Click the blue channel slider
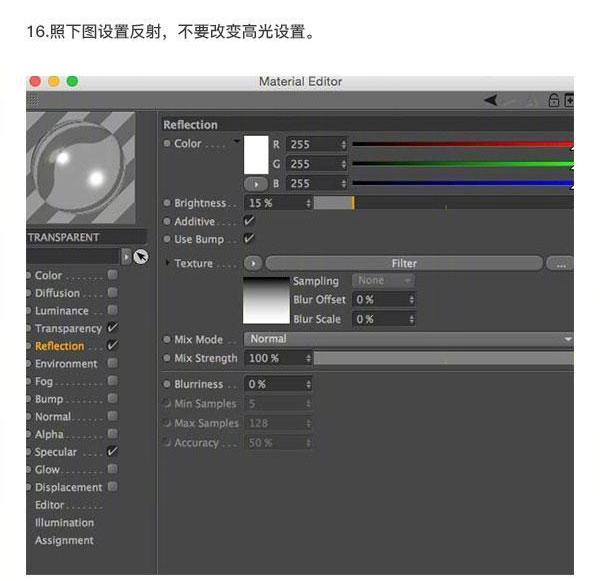The image size is (600, 581). [463, 183]
